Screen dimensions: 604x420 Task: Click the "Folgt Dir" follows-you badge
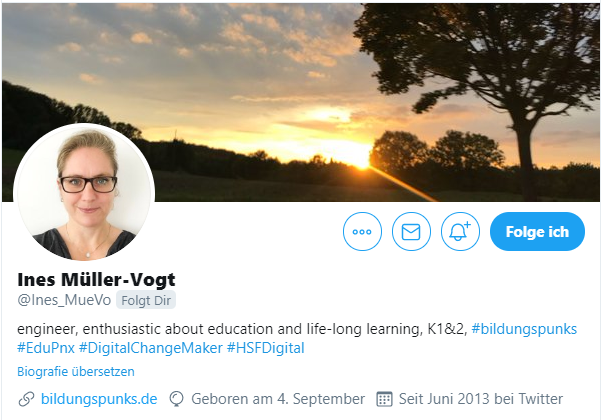(x=146, y=300)
